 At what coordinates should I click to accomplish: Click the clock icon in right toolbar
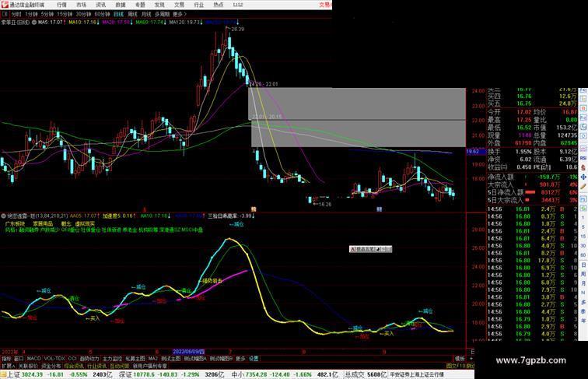coord(583,127)
